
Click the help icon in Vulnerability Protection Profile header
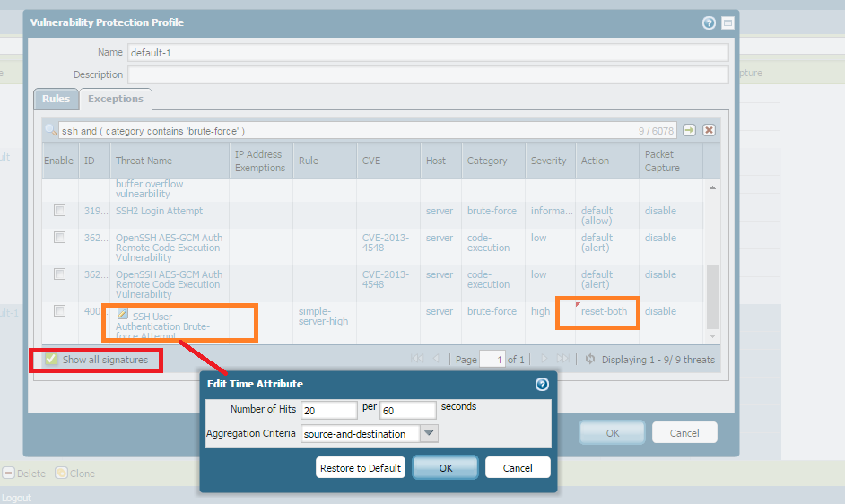pyautogui.click(x=709, y=23)
